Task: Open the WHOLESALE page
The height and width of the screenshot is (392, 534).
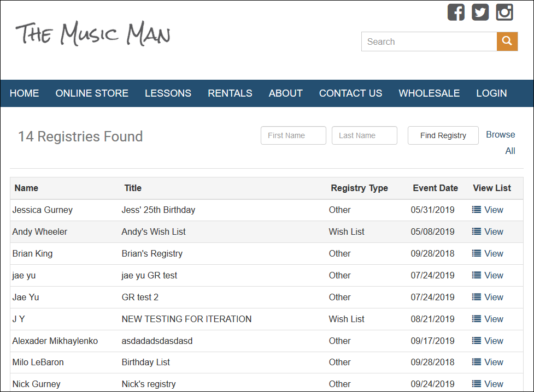Action: (429, 93)
